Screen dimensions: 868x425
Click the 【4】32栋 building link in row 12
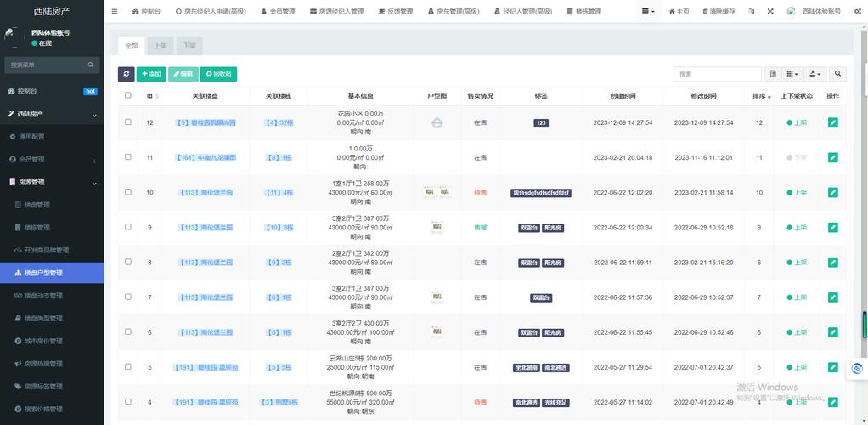click(279, 122)
